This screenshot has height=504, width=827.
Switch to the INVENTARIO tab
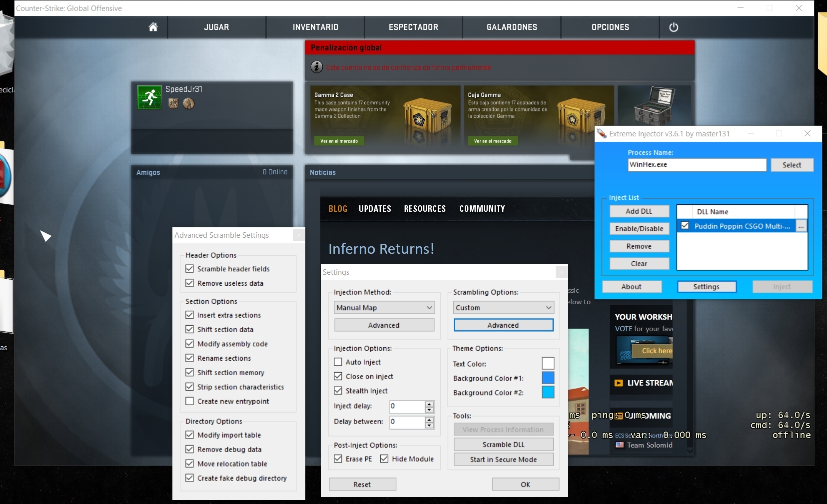[x=315, y=27]
